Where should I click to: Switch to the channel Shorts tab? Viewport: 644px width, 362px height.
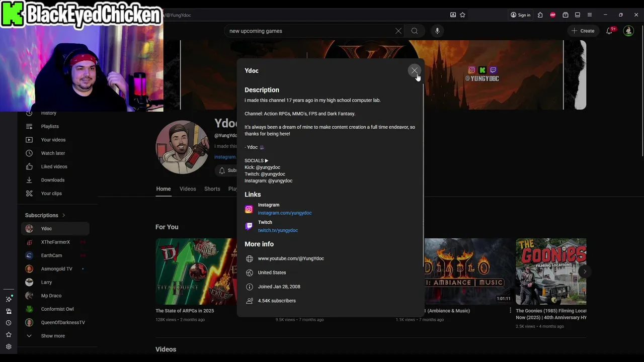(212, 189)
